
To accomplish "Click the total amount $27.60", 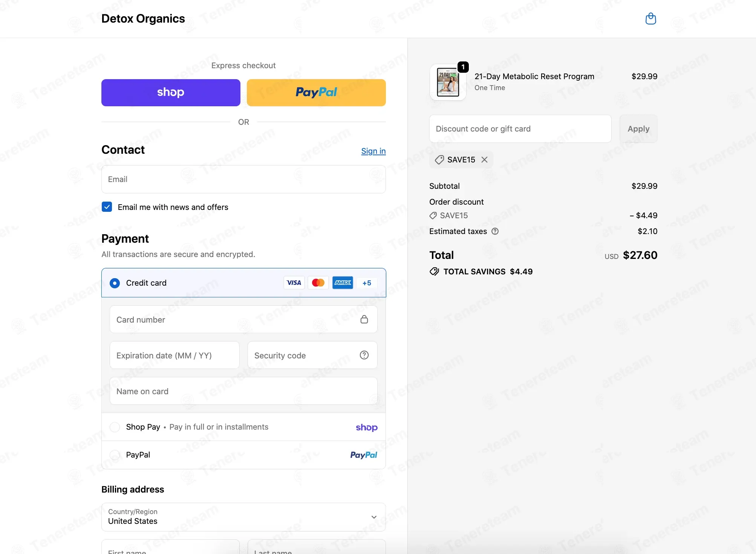I will (640, 255).
